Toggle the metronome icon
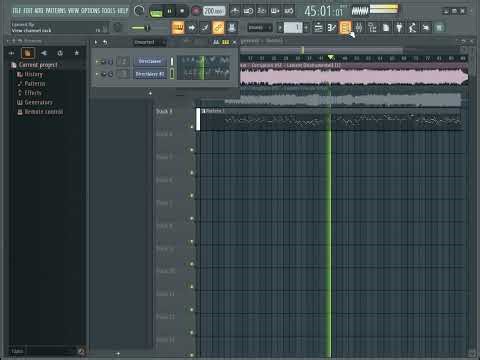 pyautogui.click(x=235, y=11)
